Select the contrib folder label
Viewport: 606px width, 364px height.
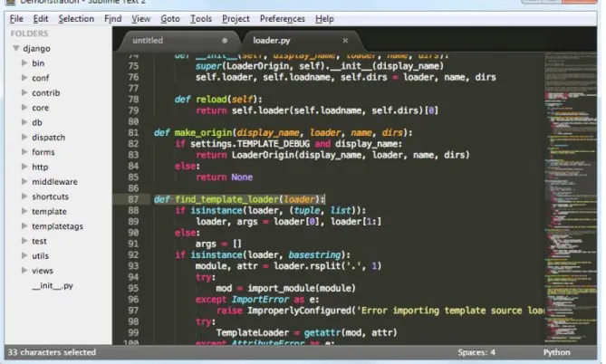45,92
